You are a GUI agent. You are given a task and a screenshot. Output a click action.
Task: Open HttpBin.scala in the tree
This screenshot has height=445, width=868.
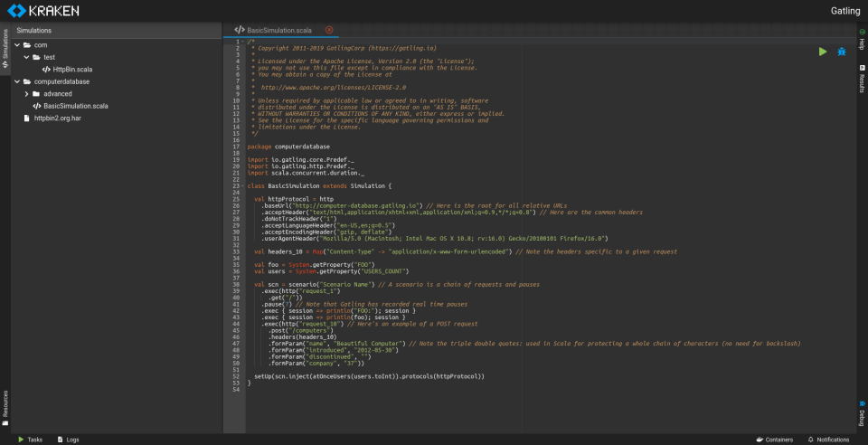(71, 69)
